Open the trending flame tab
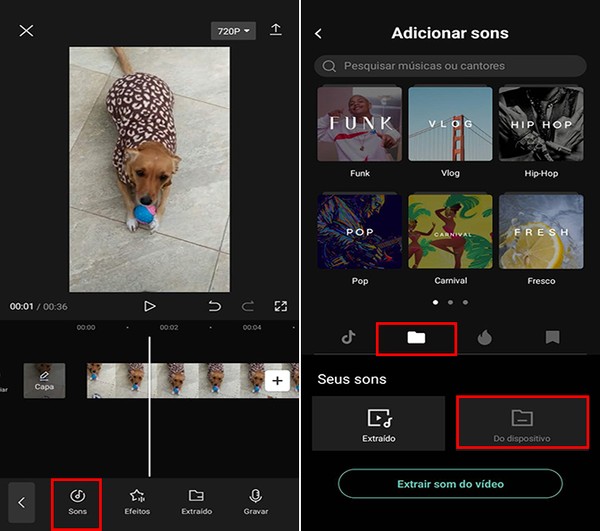The height and width of the screenshot is (531, 600). [484, 337]
